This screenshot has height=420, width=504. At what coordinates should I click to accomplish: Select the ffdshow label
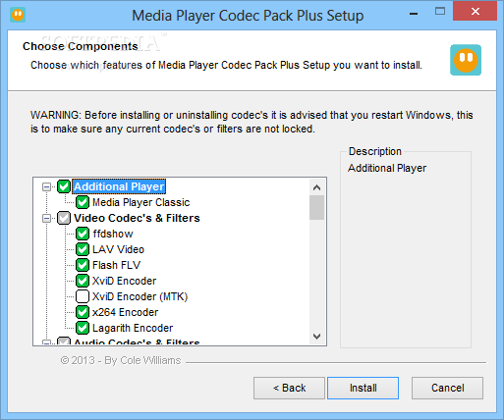113,234
